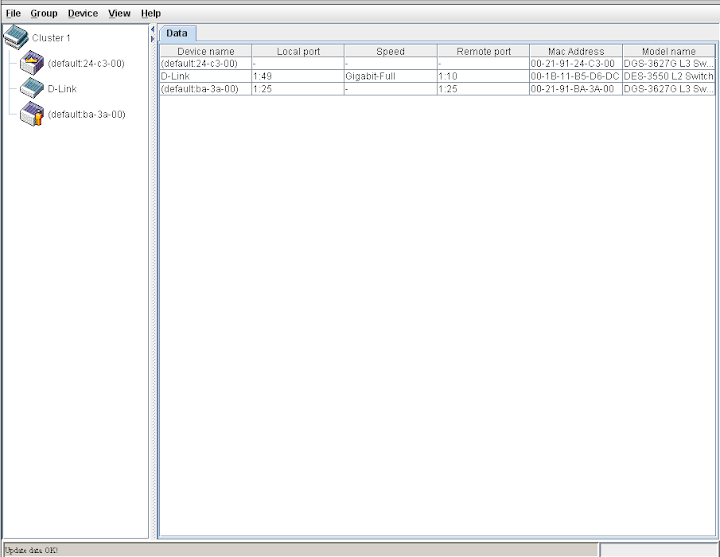Sort by Remote port column header

[484, 51]
